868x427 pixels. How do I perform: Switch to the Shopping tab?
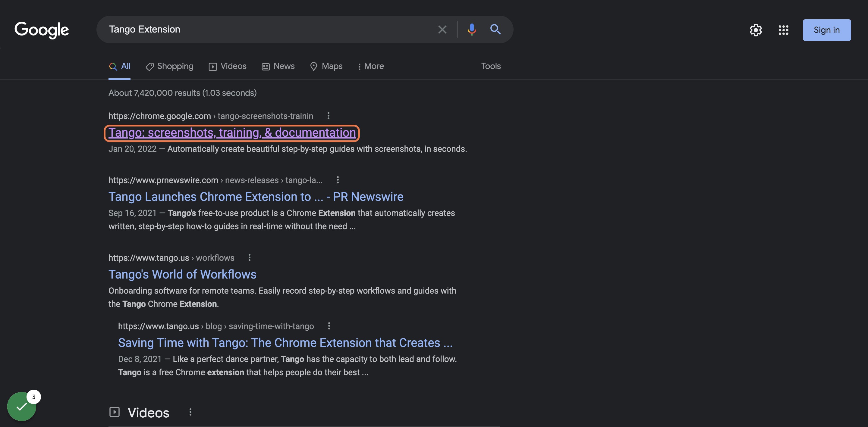tap(169, 66)
